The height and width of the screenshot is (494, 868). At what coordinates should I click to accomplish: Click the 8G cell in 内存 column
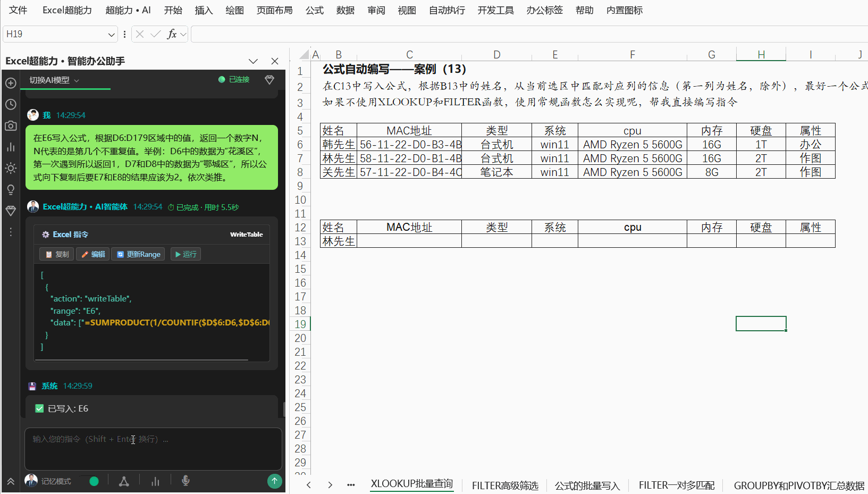[x=712, y=172]
